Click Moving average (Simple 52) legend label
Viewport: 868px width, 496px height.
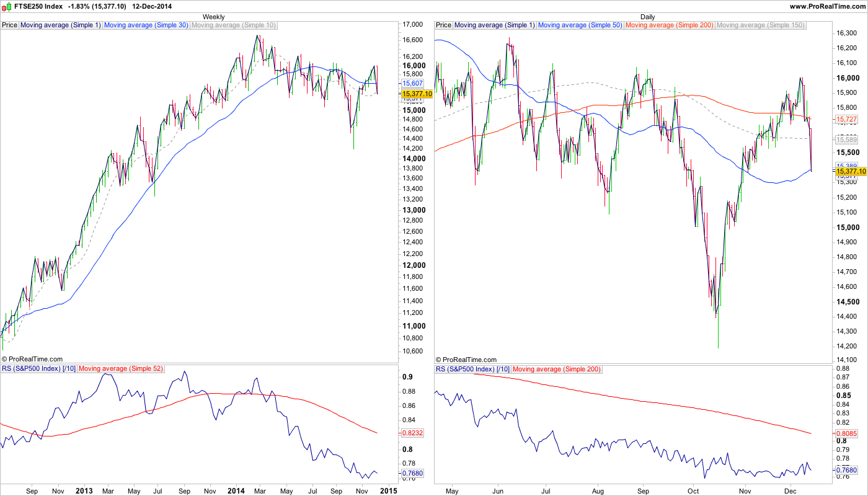pos(121,370)
